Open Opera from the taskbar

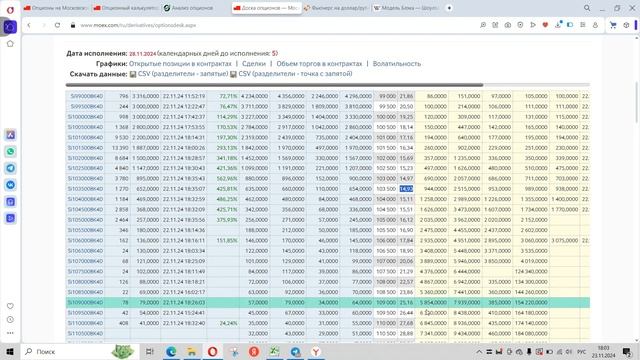(x=212, y=351)
